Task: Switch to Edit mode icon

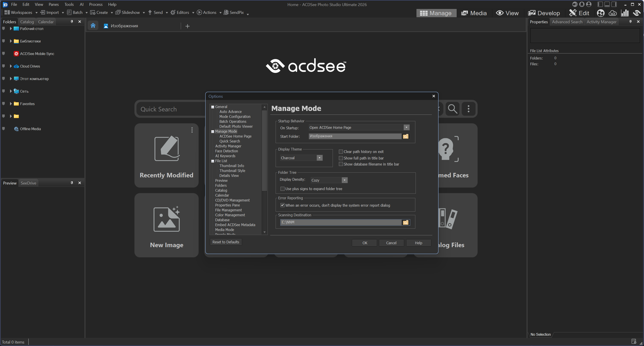Action: (x=573, y=13)
